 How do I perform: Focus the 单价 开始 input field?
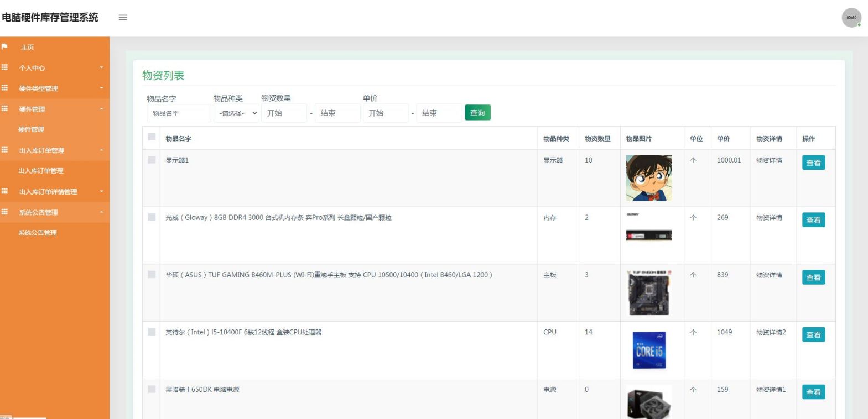coord(386,113)
